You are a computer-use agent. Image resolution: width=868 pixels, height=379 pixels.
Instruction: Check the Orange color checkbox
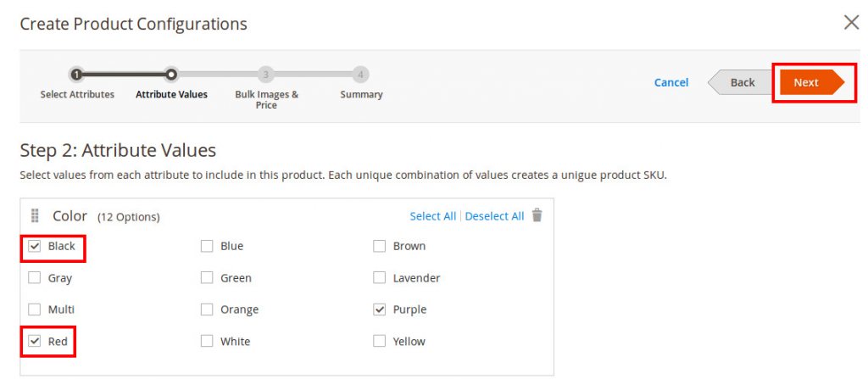click(207, 309)
